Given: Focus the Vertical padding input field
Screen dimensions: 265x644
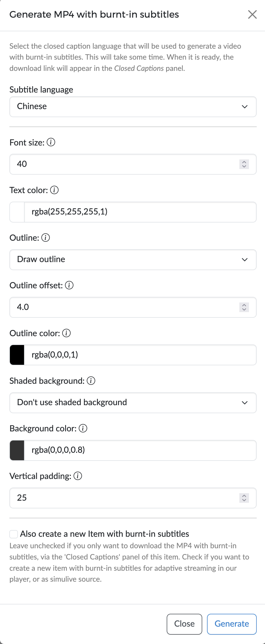Looking at the screenshot, I should click(123, 498).
